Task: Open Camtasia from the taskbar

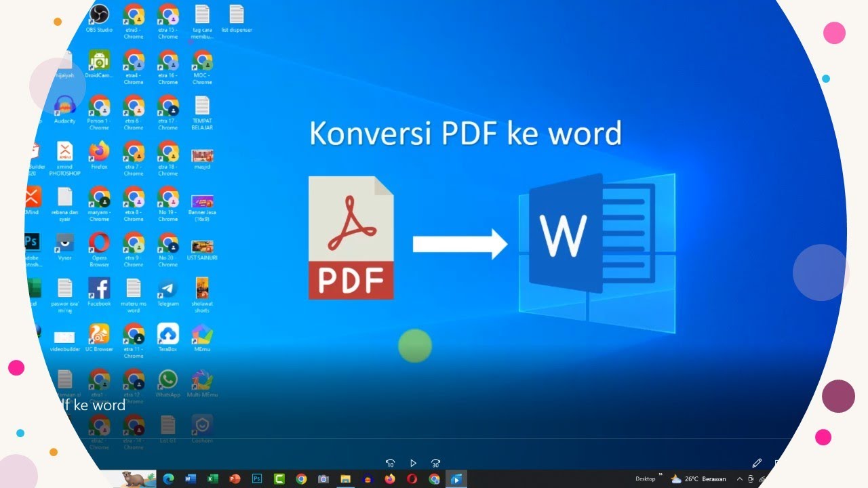Action: pyautogui.click(x=279, y=479)
